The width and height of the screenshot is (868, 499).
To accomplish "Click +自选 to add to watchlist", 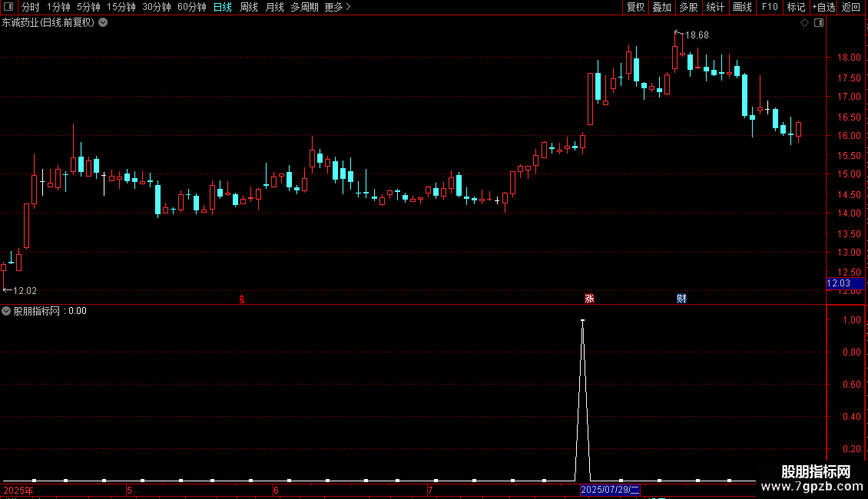I will click(823, 7).
